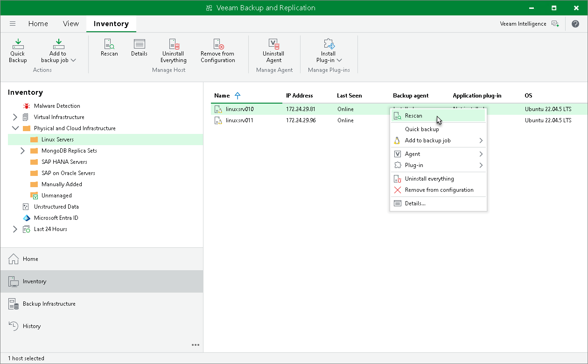Viewport: 588px width, 364px height.
Task: Collapse Physical and Cloud Infrastructure node
Action: 15,128
